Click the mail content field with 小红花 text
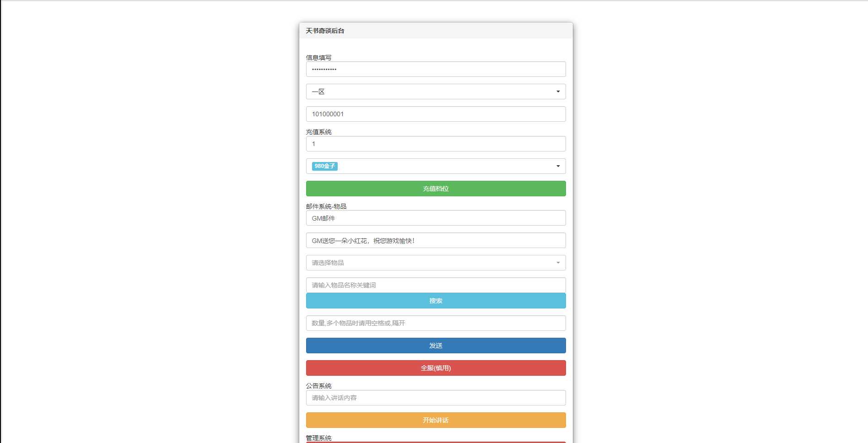The width and height of the screenshot is (868, 443). (436, 241)
